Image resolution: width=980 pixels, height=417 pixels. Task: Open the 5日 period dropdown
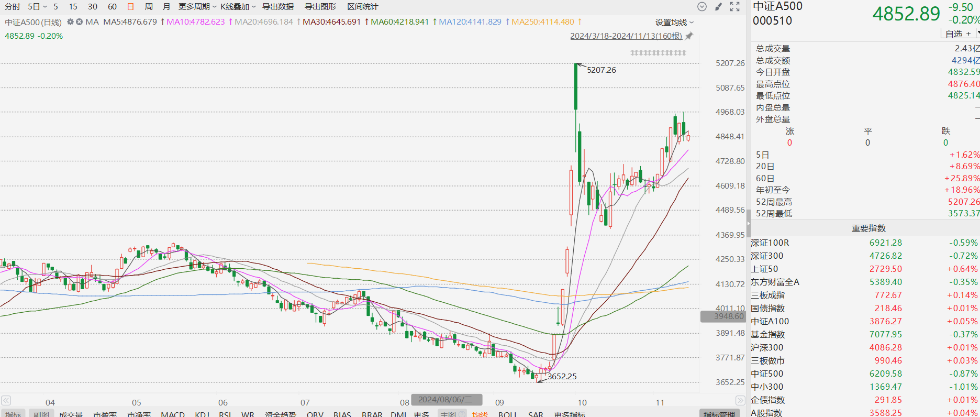37,7
